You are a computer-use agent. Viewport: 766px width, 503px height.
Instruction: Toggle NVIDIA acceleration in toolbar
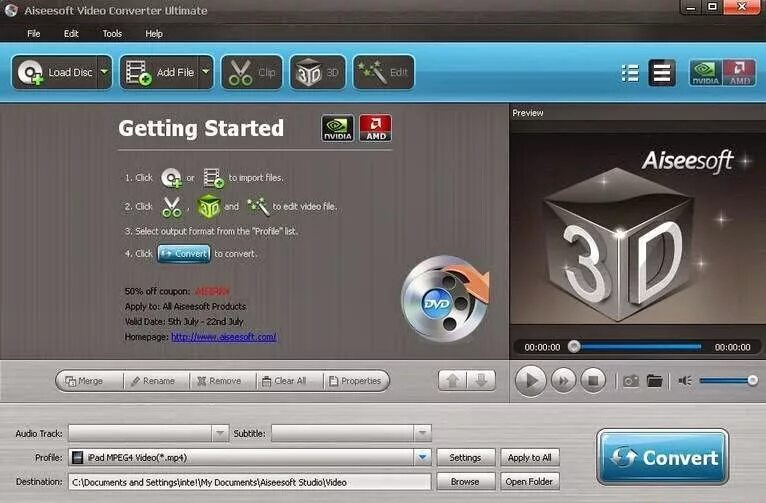click(705, 73)
